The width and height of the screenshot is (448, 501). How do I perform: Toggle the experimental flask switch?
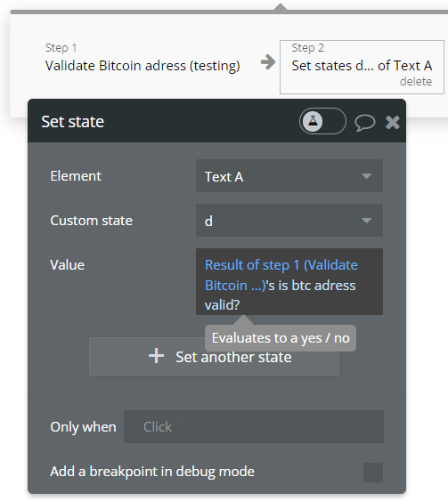pos(322,121)
